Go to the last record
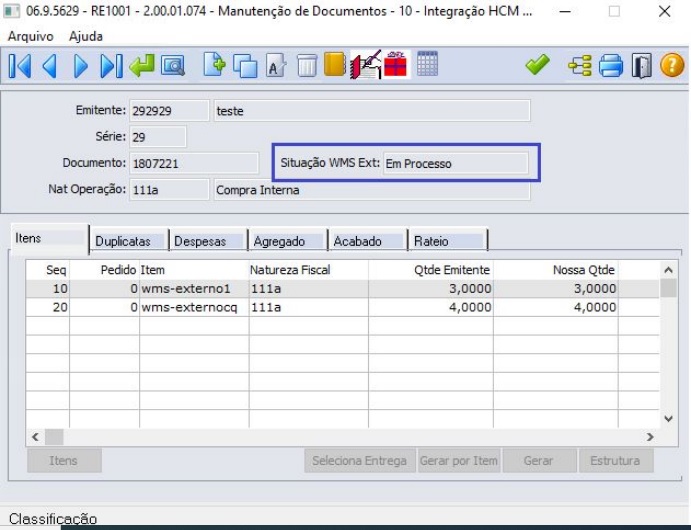Image resolution: width=691 pixels, height=530 pixels. point(111,66)
